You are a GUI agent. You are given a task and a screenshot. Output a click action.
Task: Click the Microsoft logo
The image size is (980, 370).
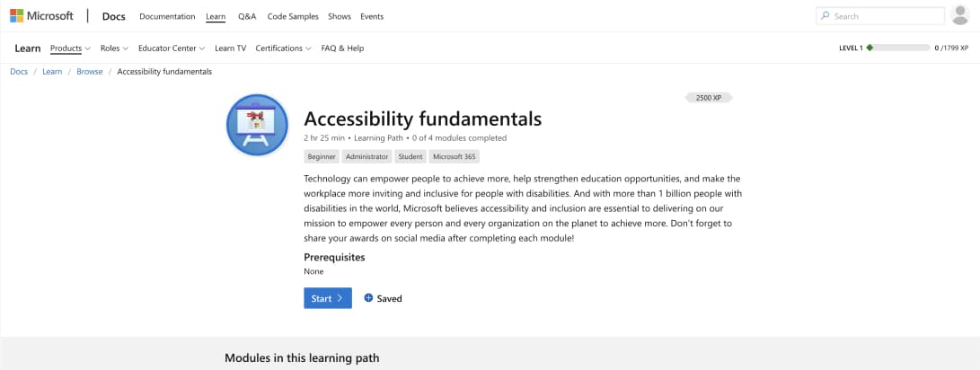coord(41,16)
